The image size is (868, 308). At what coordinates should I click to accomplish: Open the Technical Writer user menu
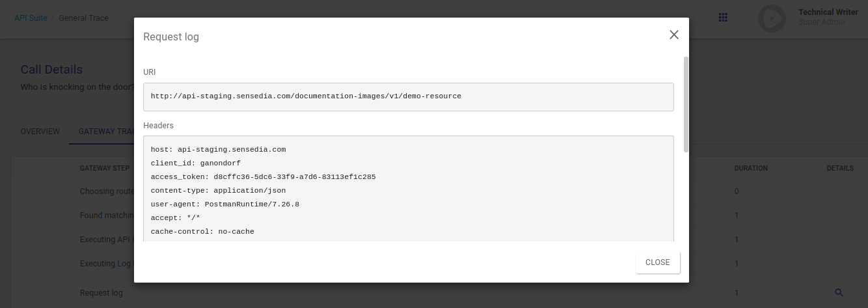[828, 12]
